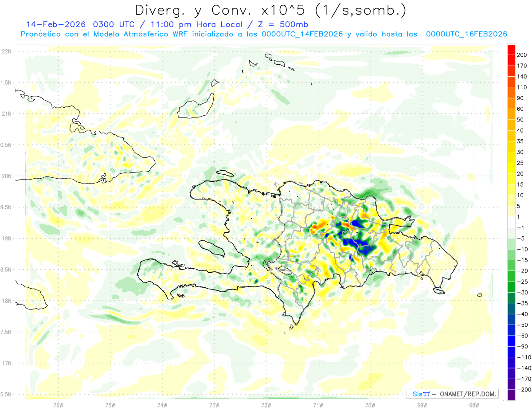
Task: Click the '73W' longitude label
Action: [214, 405]
